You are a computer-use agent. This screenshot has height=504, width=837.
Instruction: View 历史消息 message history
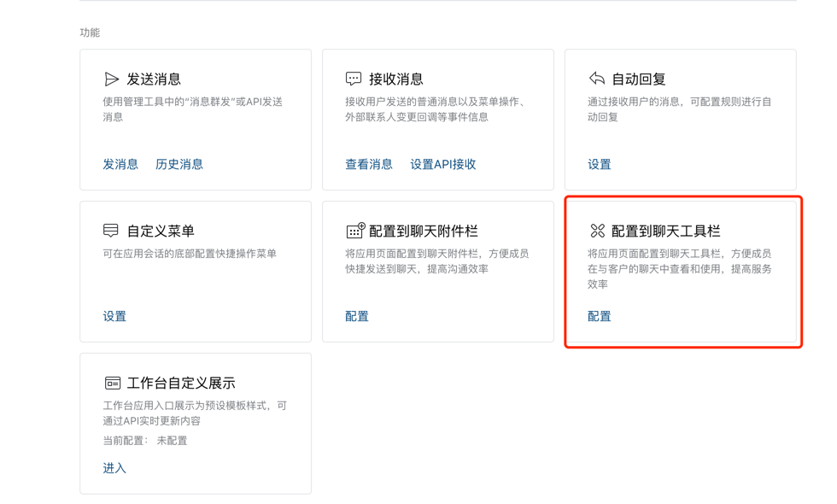pos(179,164)
